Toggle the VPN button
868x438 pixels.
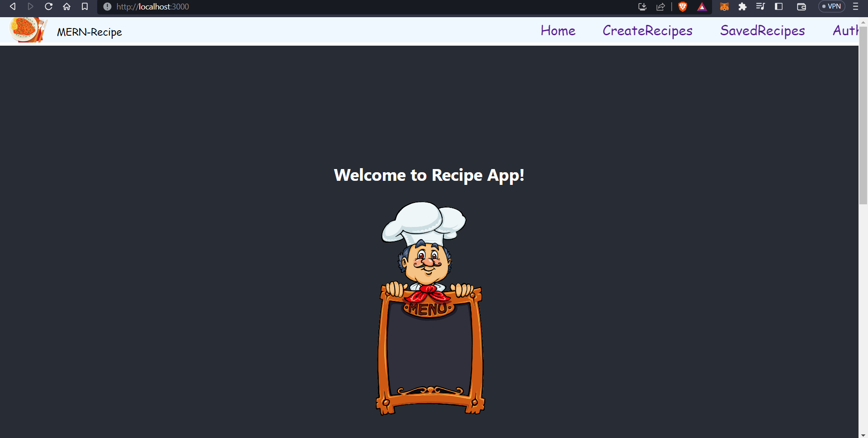pos(831,7)
